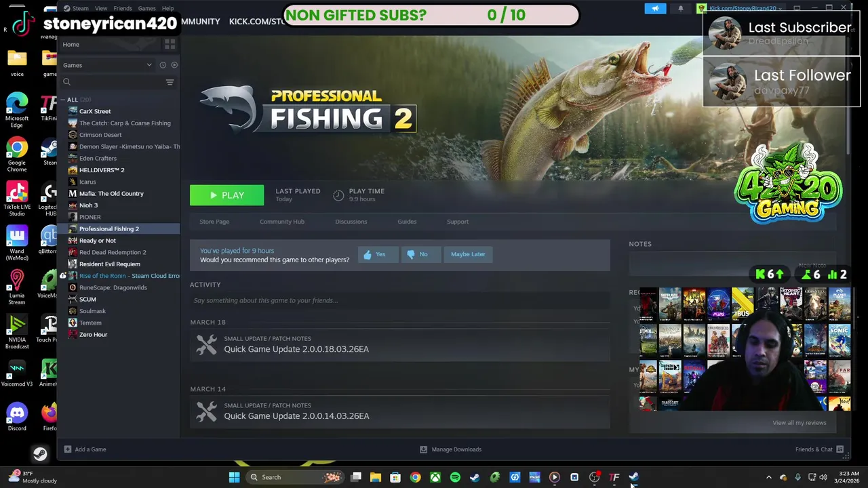
Task: Click the taskbar Search box
Action: click(294, 477)
